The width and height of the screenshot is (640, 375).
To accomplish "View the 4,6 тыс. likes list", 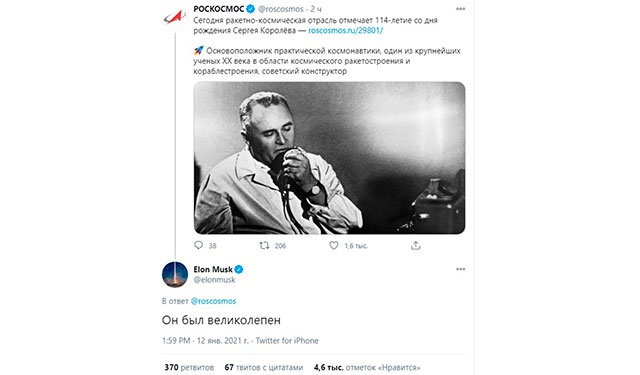I will pyautogui.click(x=367, y=367).
